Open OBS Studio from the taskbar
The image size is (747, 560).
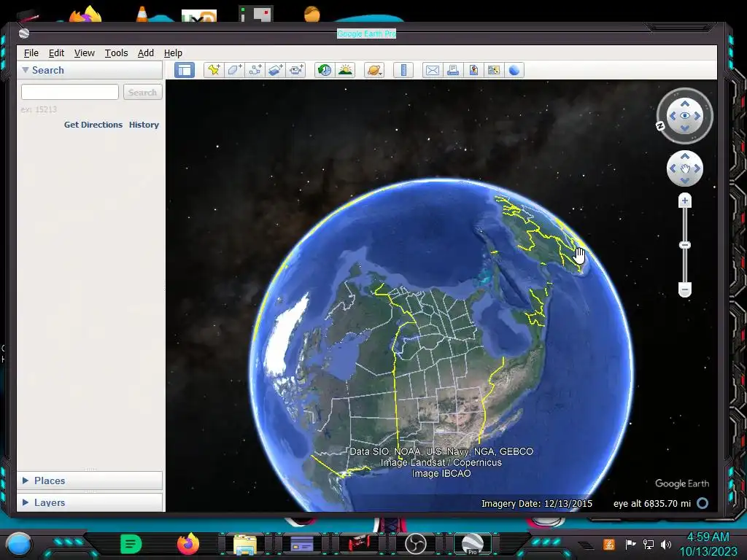(x=415, y=544)
